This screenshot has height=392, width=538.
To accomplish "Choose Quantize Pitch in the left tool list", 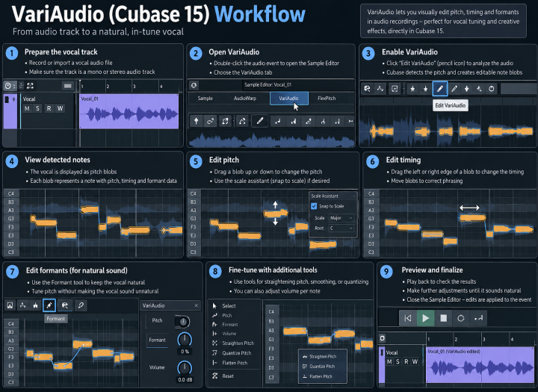I will 232,353.
